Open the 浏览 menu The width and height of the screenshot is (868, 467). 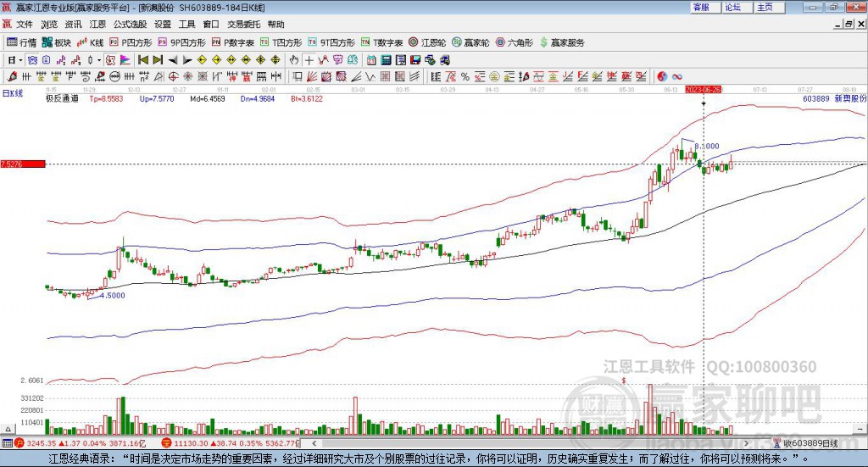point(49,25)
